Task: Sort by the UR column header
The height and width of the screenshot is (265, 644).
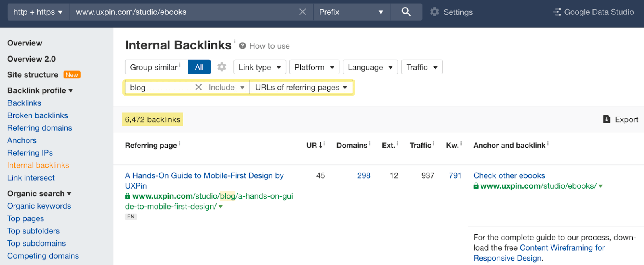Action: (x=312, y=145)
